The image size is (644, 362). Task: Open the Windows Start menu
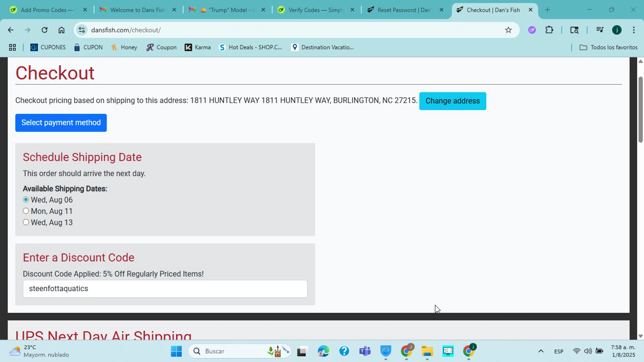tap(176, 351)
